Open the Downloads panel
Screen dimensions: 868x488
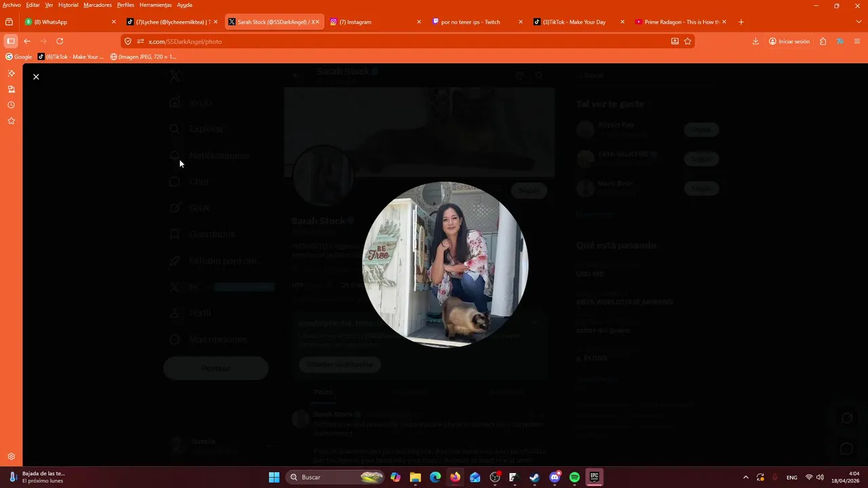(x=755, y=41)
